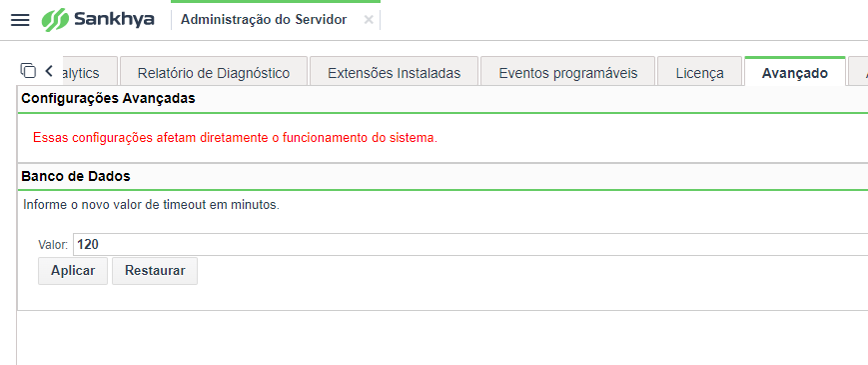Click the timeout in minutes instruction text
Screen dimensions: 868x365
pos(151,205)
